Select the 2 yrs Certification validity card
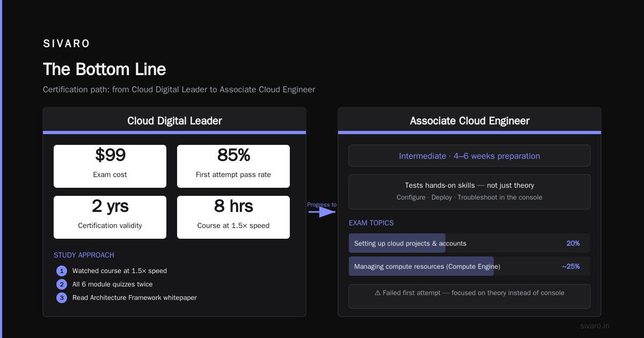This screenshot has width=644, height=338. [x=110, y=217]
